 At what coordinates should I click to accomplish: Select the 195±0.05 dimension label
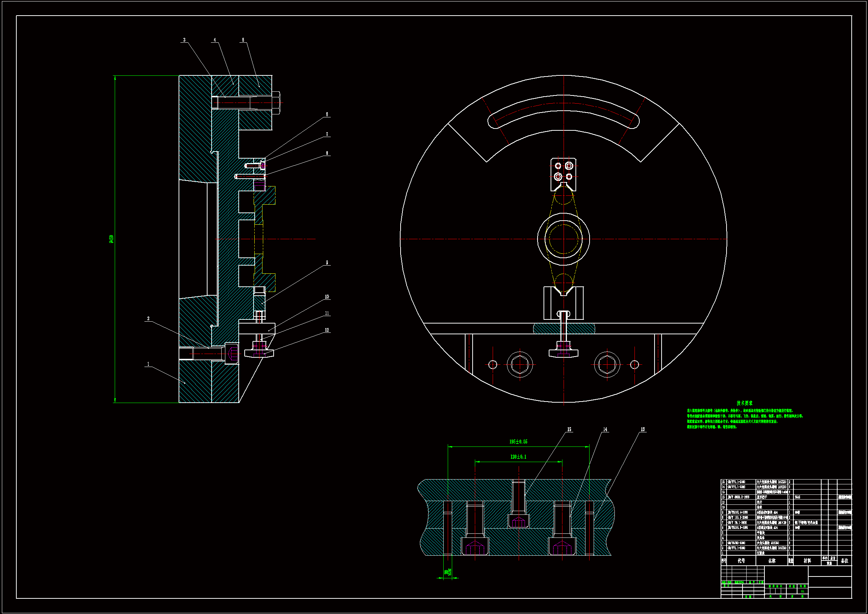518,442
